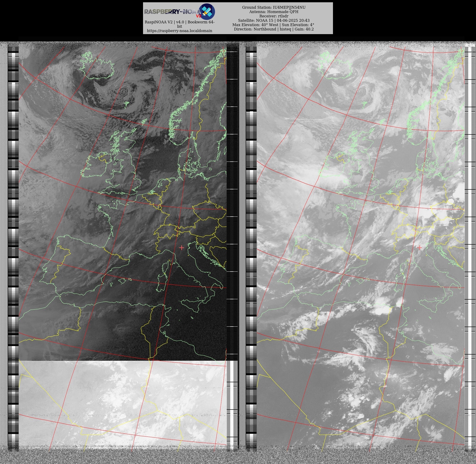Open the https://raspberry-noaa.localdomain link

[179, 31]
